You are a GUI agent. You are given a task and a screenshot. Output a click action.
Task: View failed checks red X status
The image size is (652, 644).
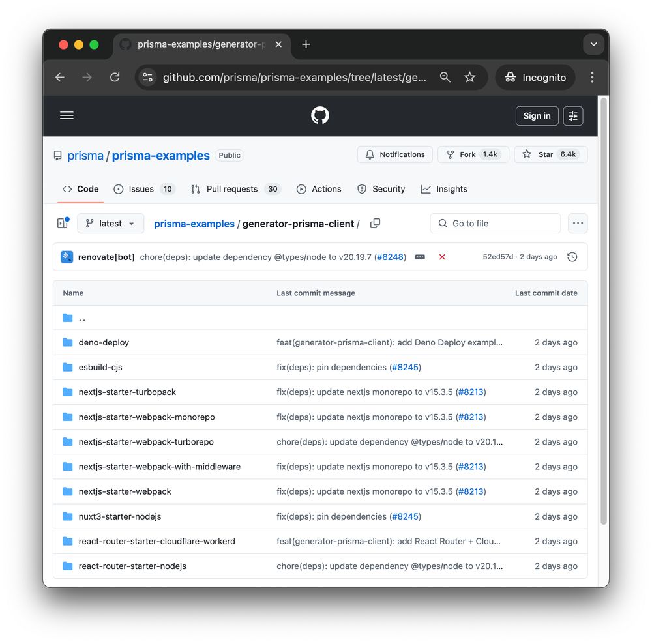pyautogui.click(x=442, y=257)
